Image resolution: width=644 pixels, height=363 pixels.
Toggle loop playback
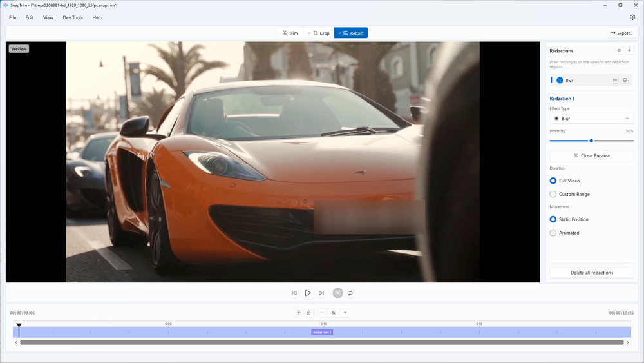click(x=350, y=293)
